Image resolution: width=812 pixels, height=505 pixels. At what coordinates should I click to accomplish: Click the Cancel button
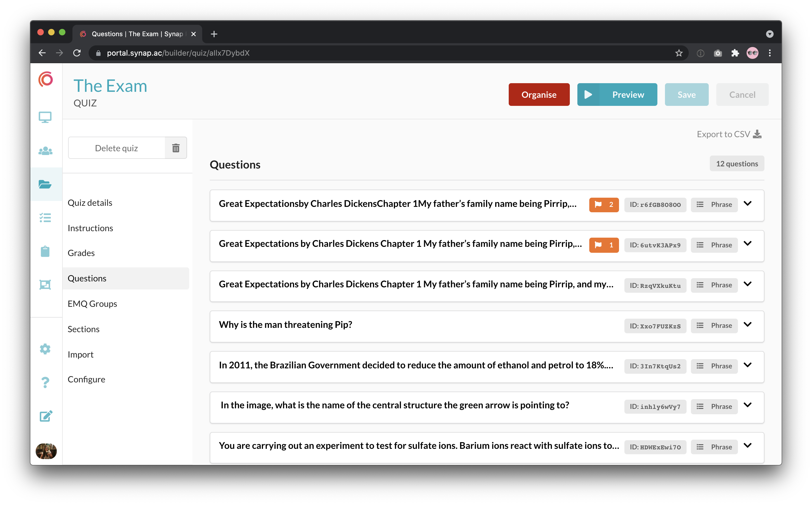tap(742, 95)
